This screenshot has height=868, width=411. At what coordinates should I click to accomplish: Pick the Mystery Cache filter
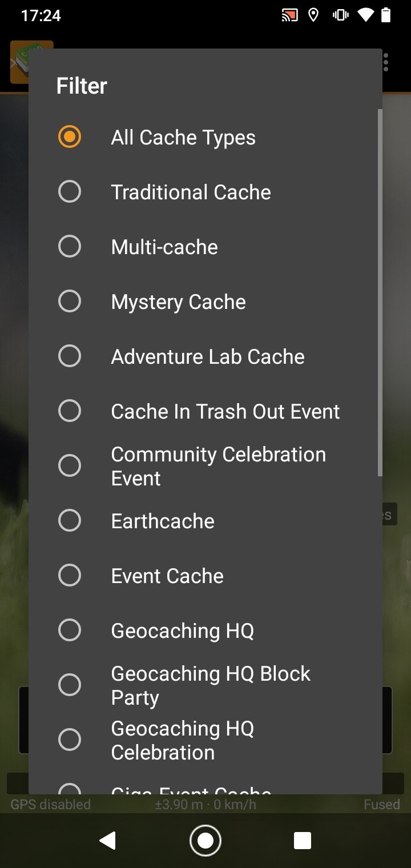pyautogui.click(x=70, y=302)
